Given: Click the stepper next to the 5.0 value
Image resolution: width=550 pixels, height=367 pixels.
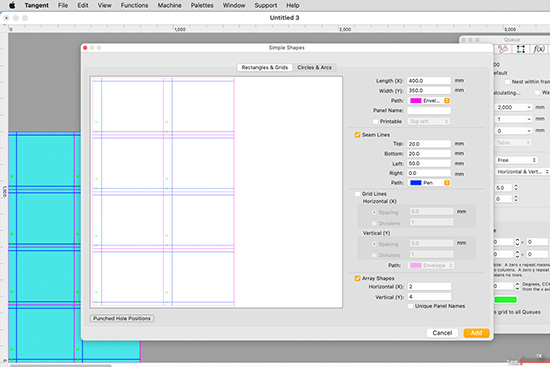Looking at the screenshot, I should point(516,188).
